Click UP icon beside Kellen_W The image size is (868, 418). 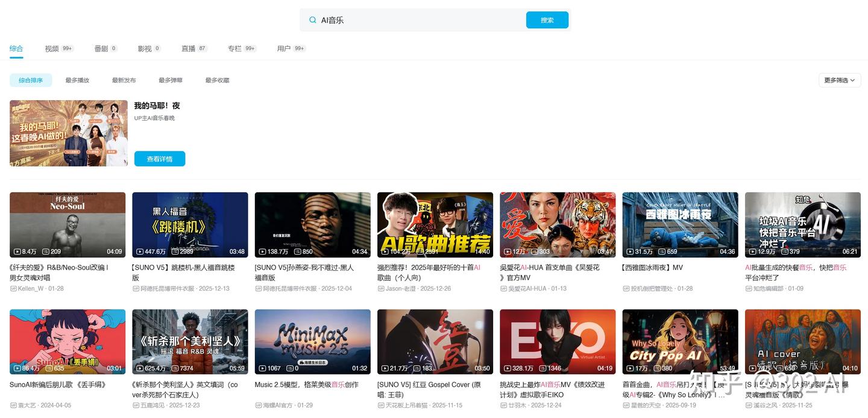coord(13,289)
